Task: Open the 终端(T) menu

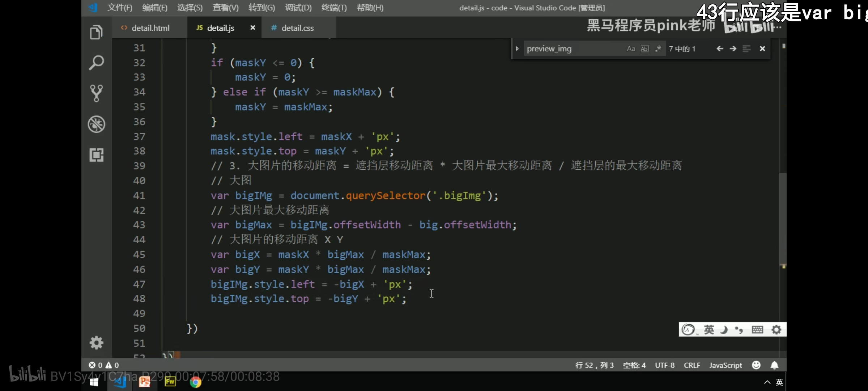Action: pos(334,8)
